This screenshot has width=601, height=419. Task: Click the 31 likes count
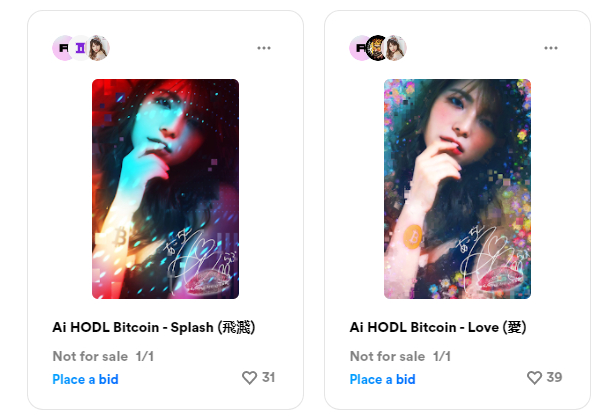268,378
